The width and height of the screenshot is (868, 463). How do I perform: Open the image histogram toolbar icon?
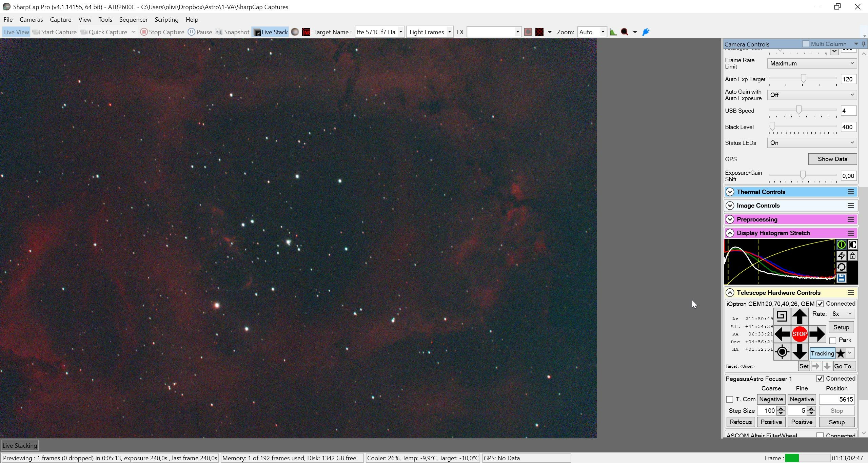(x=613, y=32)
